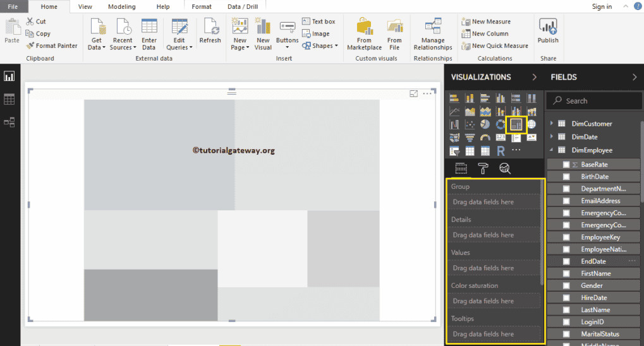Select the Donut chart visualization
Screen dimensions: 644x346
[x=501, y=124]
